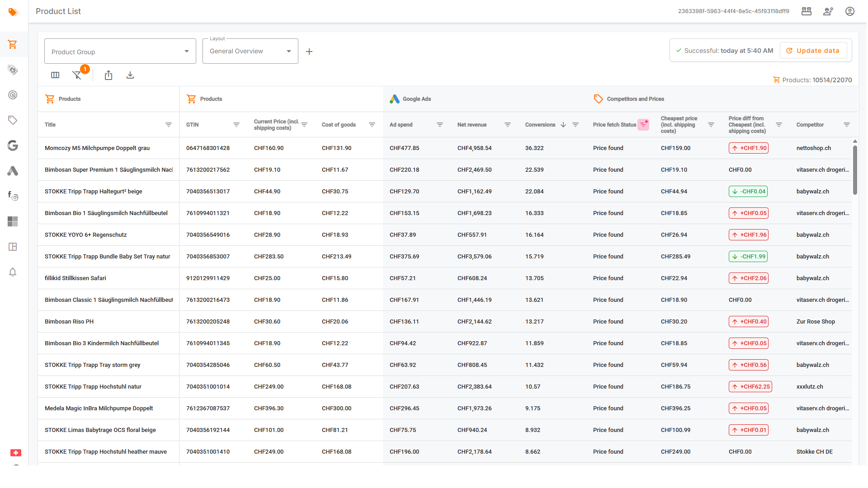868x488 pixels.
Task: Click the Successful today at 5:40 AM status
Action: 724,51
